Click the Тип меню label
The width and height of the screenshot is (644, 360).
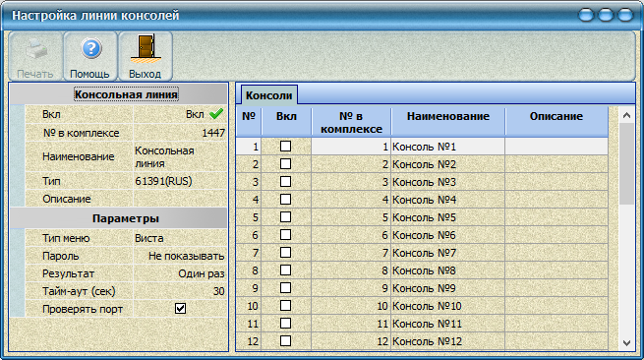(x=66, y=238)
